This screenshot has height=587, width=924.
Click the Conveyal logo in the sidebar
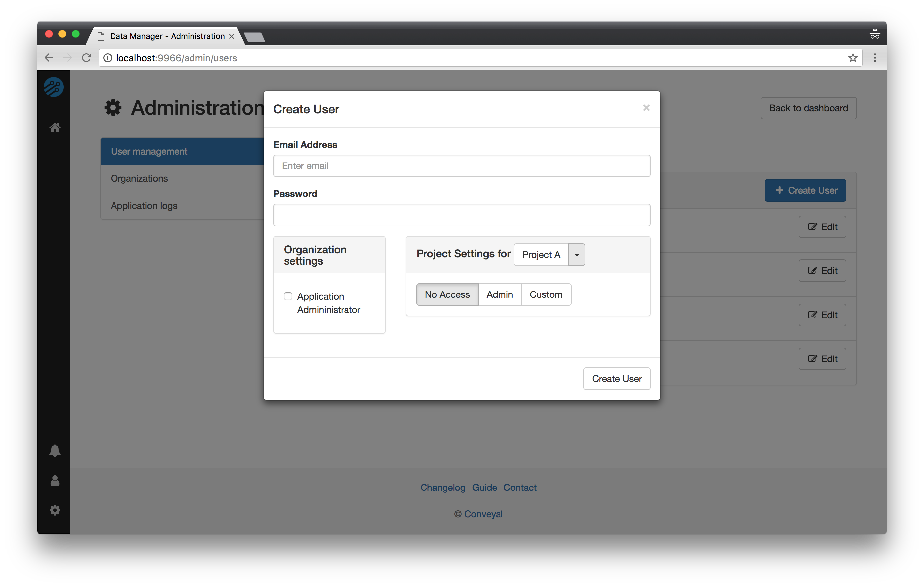click(54, 87)
